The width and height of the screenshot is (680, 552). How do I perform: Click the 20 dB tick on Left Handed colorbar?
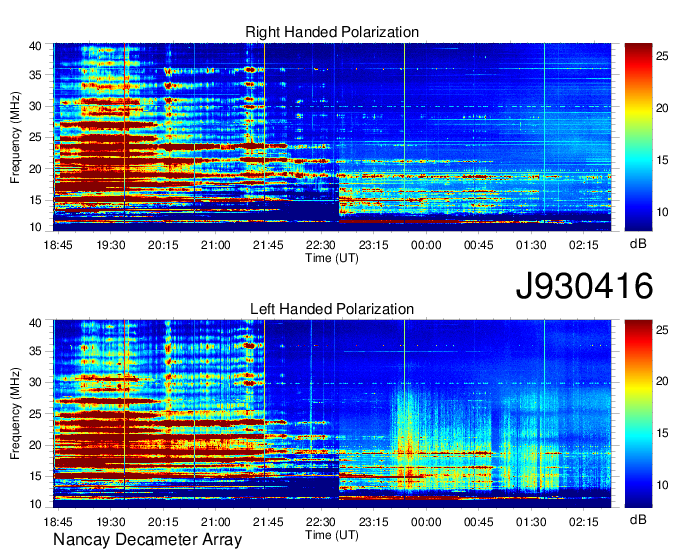tap(662, 381)
